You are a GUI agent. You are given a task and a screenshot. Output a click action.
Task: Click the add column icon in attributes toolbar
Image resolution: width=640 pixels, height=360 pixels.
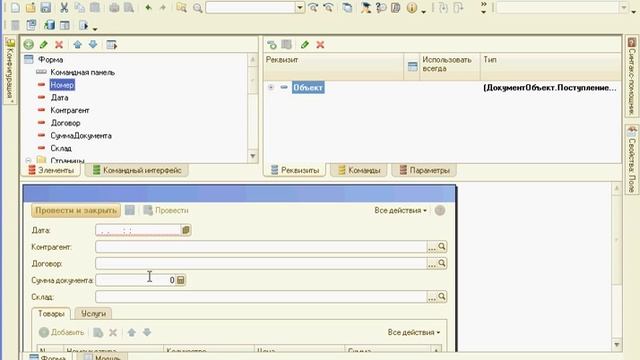[x=287, y=44]
